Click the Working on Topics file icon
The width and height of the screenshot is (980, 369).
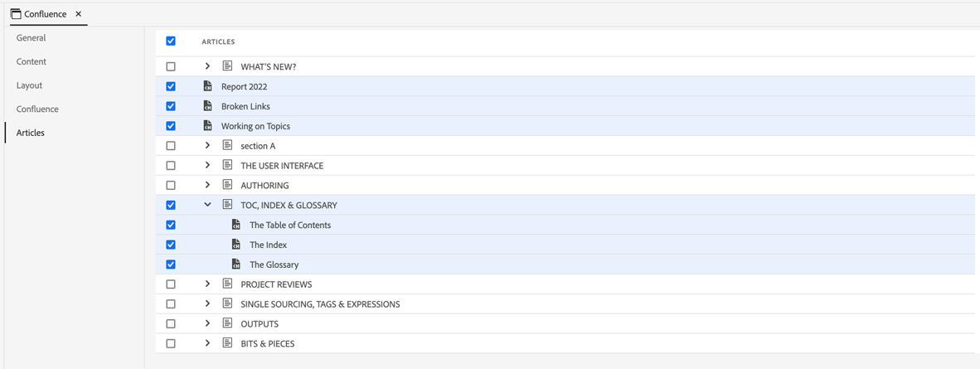tap(207, 126)
